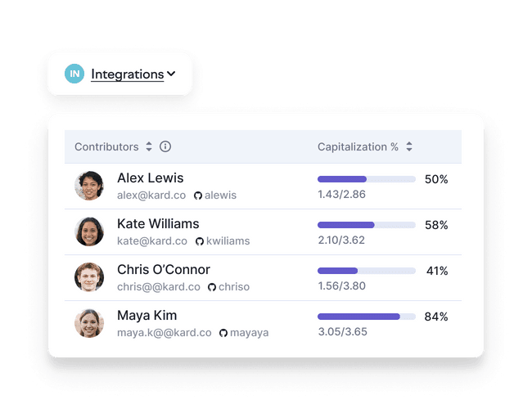Click the IN badge icon beside Integrations
This screenshot has width=532, height=409.
click(x=74, y=74)
